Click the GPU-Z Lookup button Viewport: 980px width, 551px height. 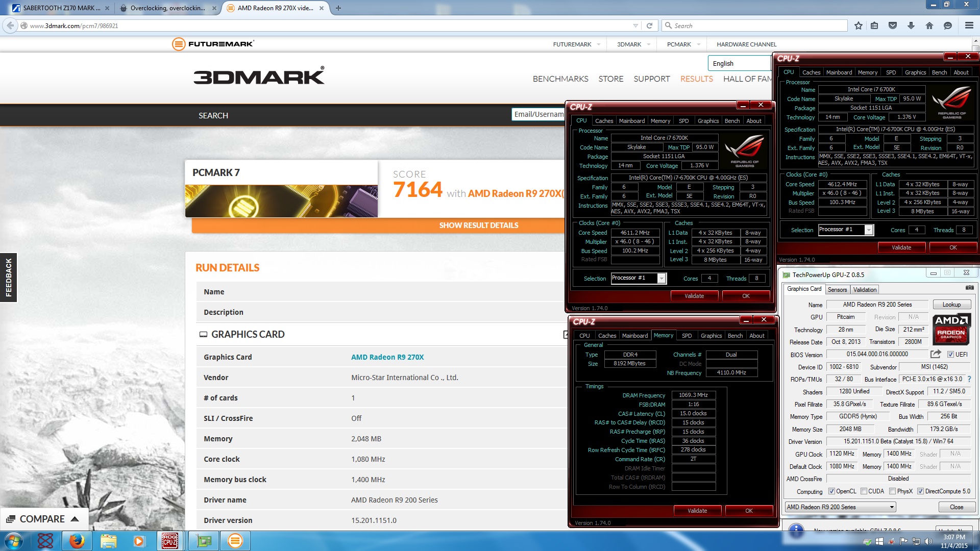pos(951,305)
